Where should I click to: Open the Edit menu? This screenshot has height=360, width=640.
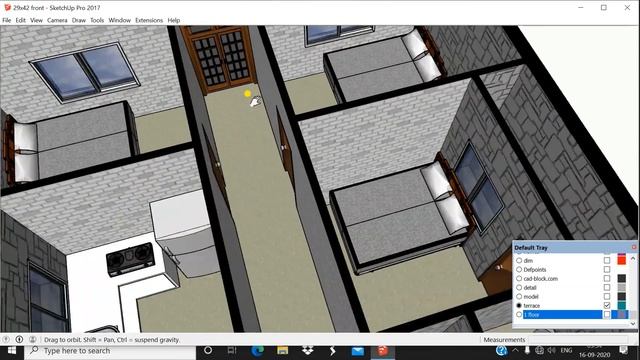[x=20, y=20]
